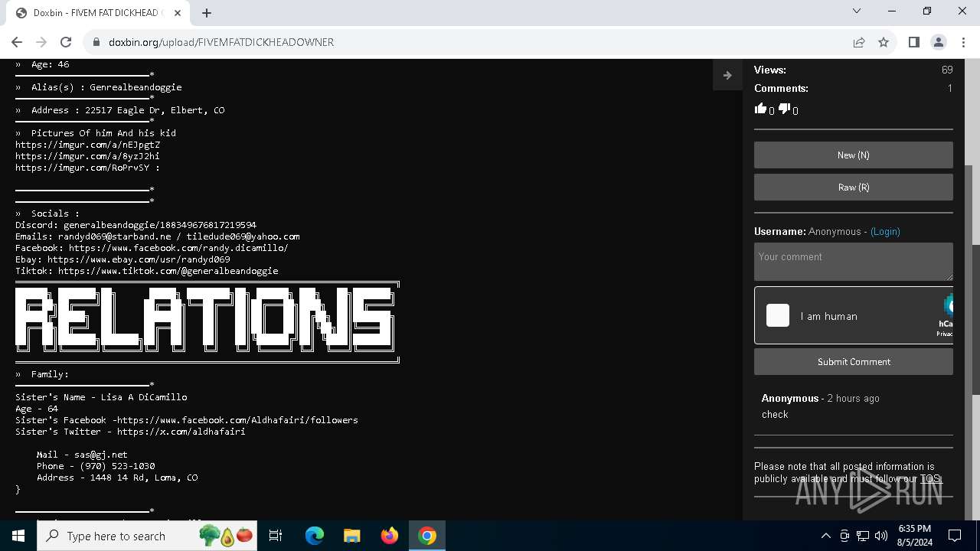This screenshot has width=980, height=551.
Task: Select the Comments label text
Action: coord(781,88)
